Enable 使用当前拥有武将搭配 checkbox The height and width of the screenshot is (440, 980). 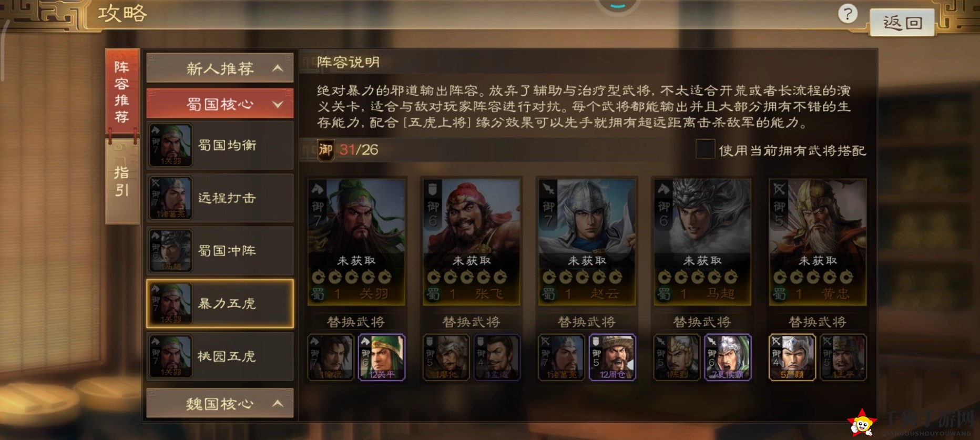pyautogui.click(x=705, y=149)
